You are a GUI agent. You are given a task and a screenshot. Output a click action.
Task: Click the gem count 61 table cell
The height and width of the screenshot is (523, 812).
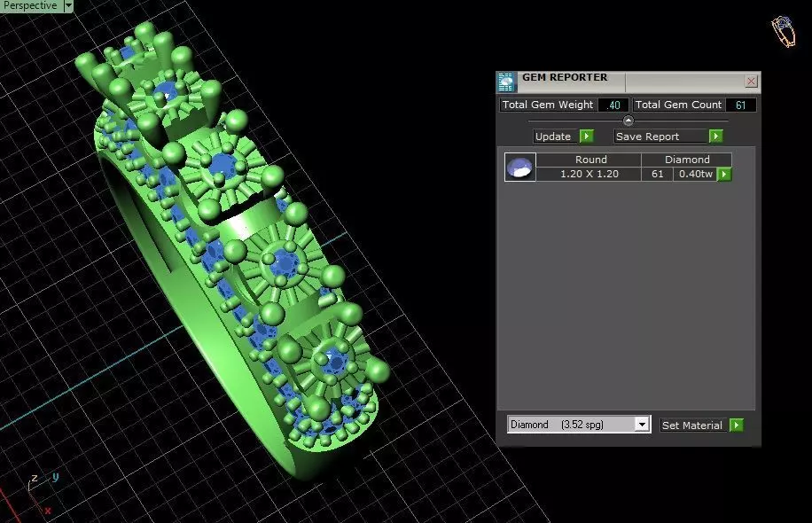pyautogui.click(x=657, y=174)
